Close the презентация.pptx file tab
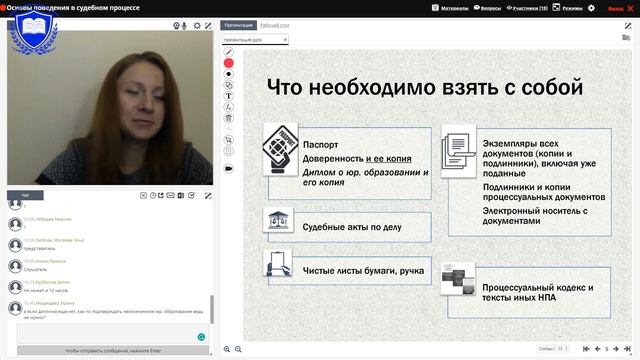The width and height of the screenshot is (640, 360). [x=285, y=40]
